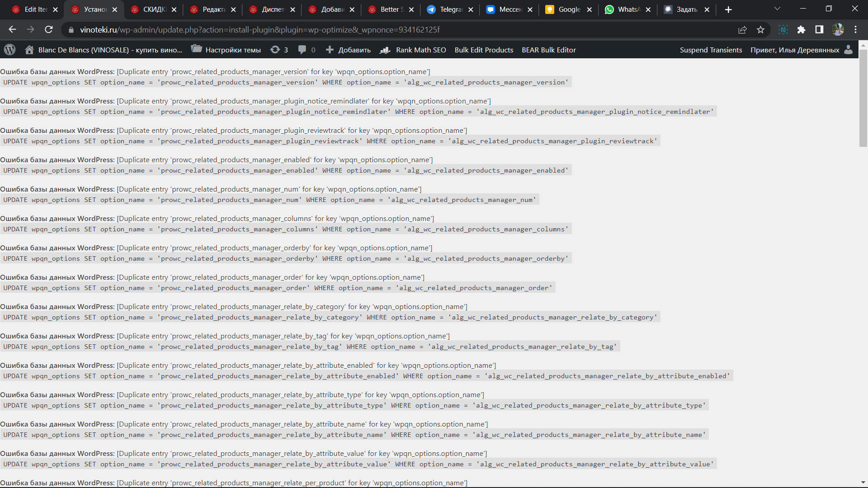Close the Google tab
The width and height of the screenshot is (868, 488).
(x=589, y=9)
